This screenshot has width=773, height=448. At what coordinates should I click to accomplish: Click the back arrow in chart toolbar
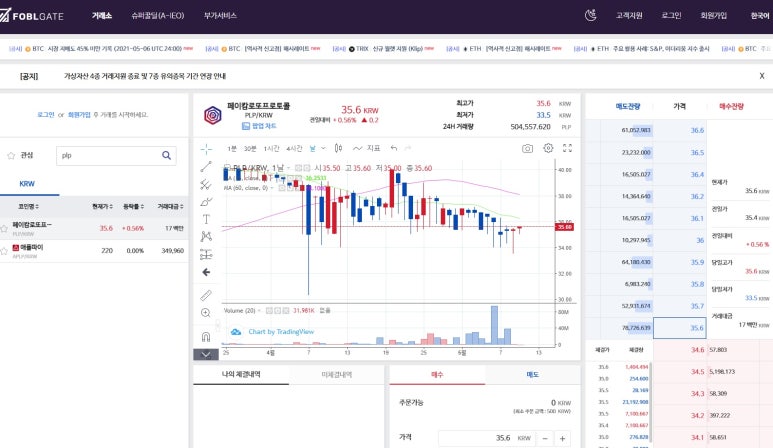coord(206,272)
